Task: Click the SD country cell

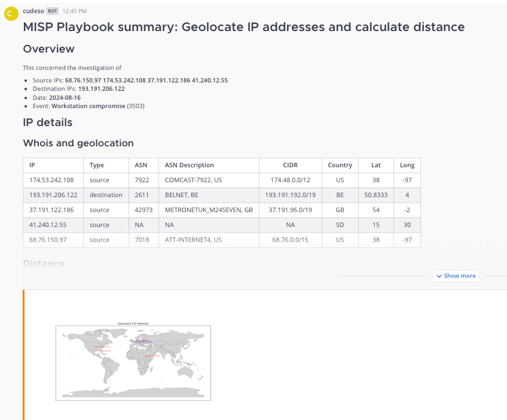Action: point(340,225)
